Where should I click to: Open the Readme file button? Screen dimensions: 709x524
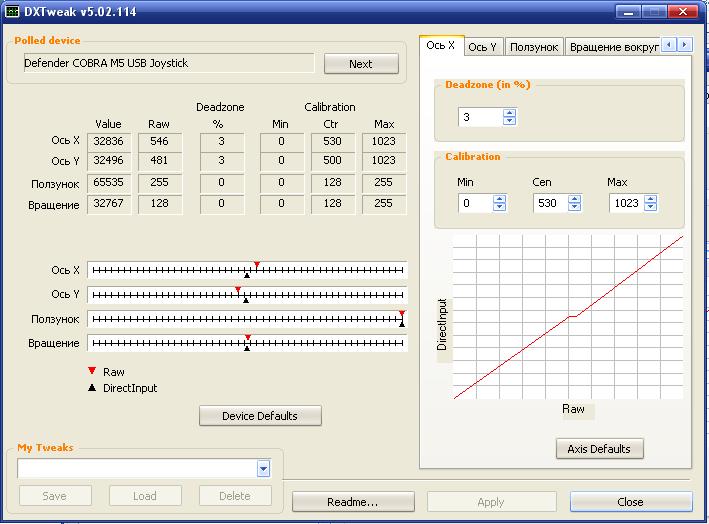click(352, 501)
